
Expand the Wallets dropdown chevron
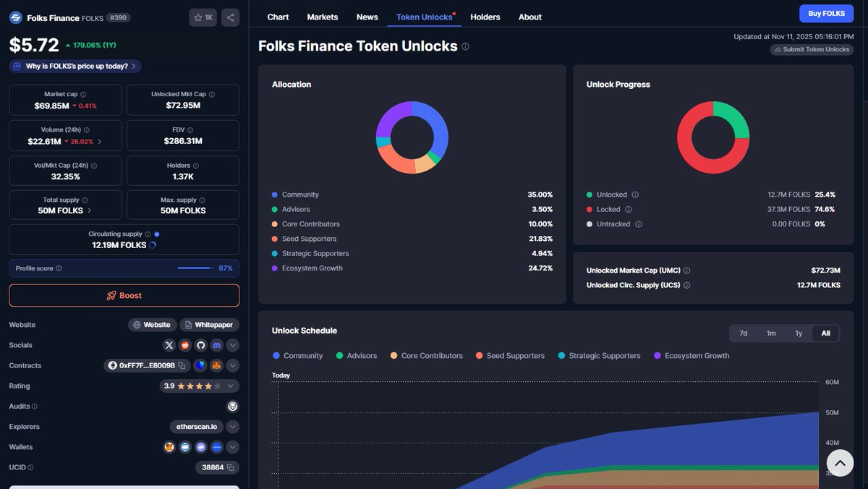click(233, 447)
